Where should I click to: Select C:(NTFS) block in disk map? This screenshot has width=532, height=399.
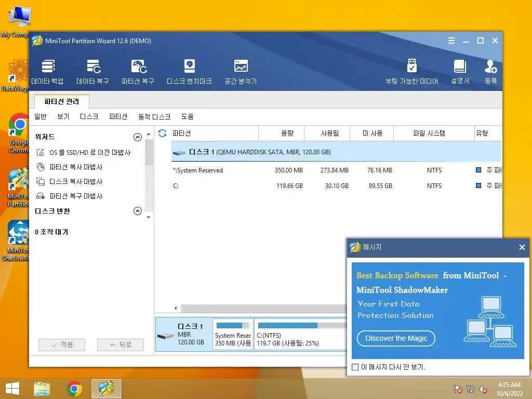[301, 335]
